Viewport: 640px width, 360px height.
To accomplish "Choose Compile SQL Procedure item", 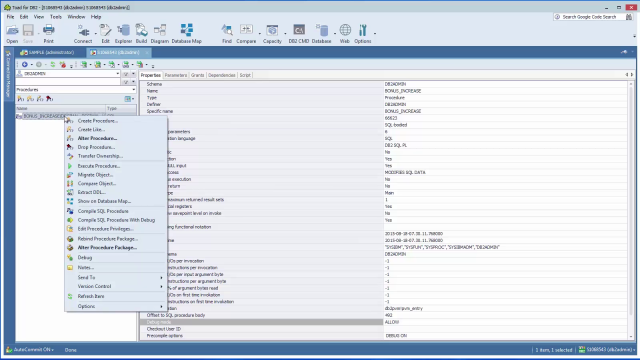I will click(x=116, y=211).
